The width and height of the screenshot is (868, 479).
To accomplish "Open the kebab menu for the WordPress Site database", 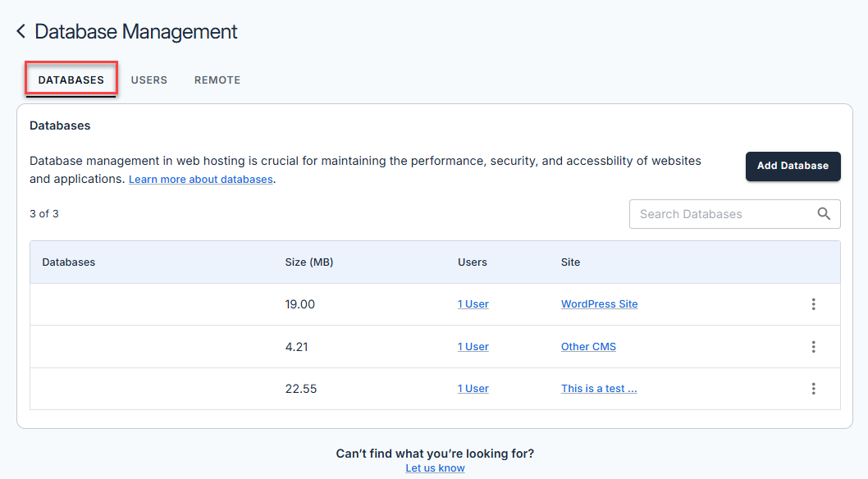I will point(813,303).
